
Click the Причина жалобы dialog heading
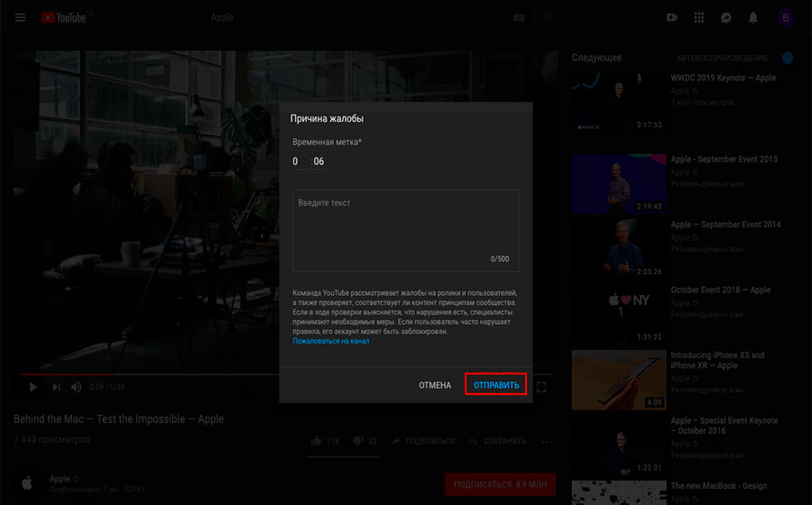327,118
